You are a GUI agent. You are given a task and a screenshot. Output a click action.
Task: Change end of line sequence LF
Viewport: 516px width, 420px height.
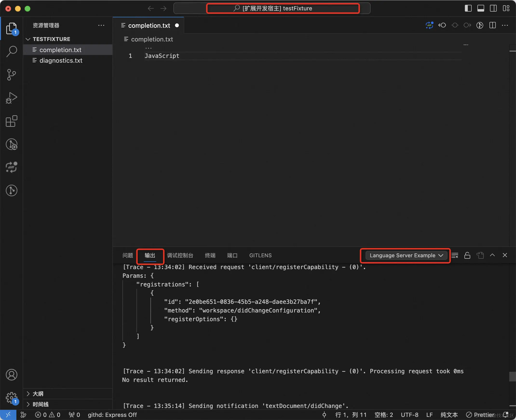(429, 415)
